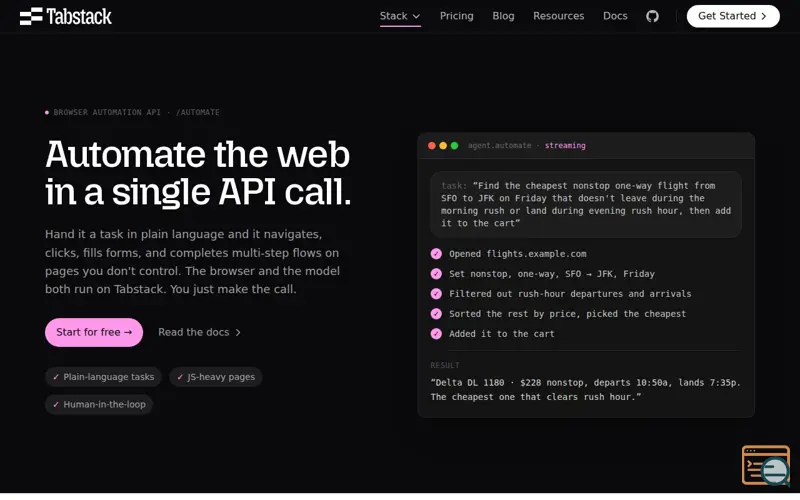Select the Plain-language tasks chip
The image size is (800, 500).
104,377
